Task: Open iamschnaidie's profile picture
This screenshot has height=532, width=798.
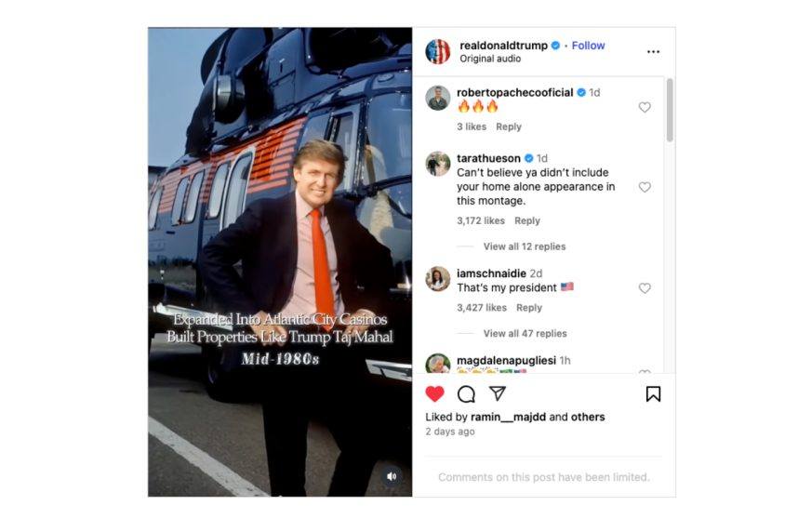Action: [438, 279]
